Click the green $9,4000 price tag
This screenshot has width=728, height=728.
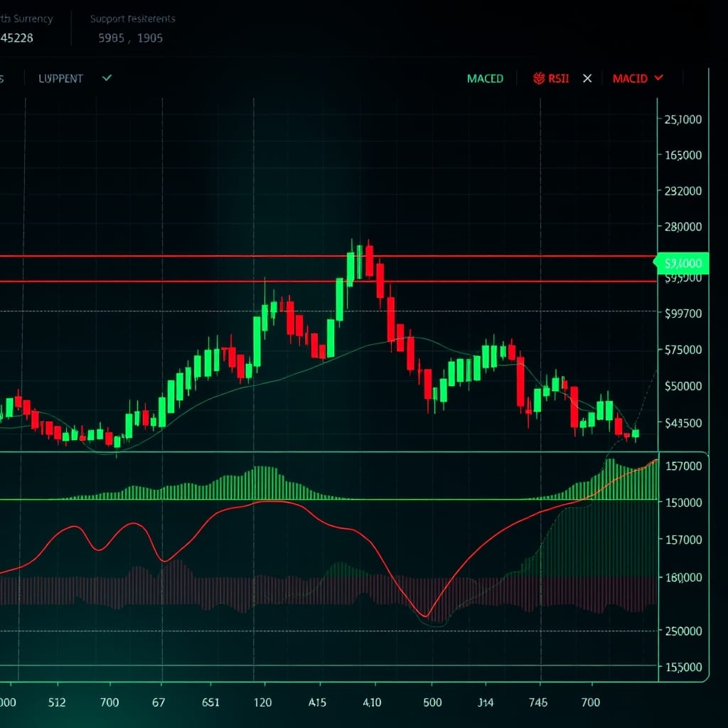click(682, 263)
